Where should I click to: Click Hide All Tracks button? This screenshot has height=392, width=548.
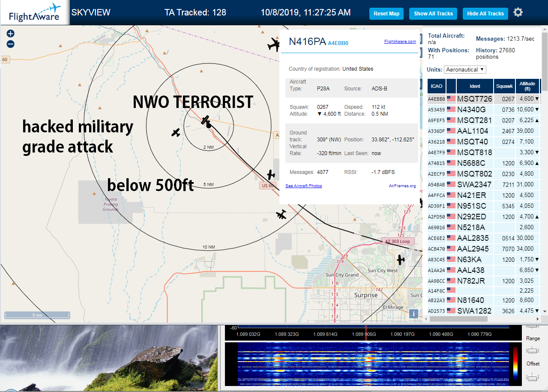[x=485, y=14]
